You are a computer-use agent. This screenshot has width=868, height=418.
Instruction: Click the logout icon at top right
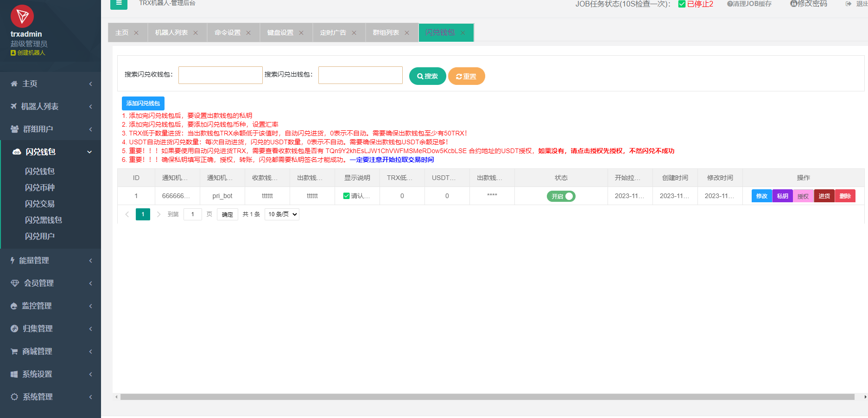(849, 4)
